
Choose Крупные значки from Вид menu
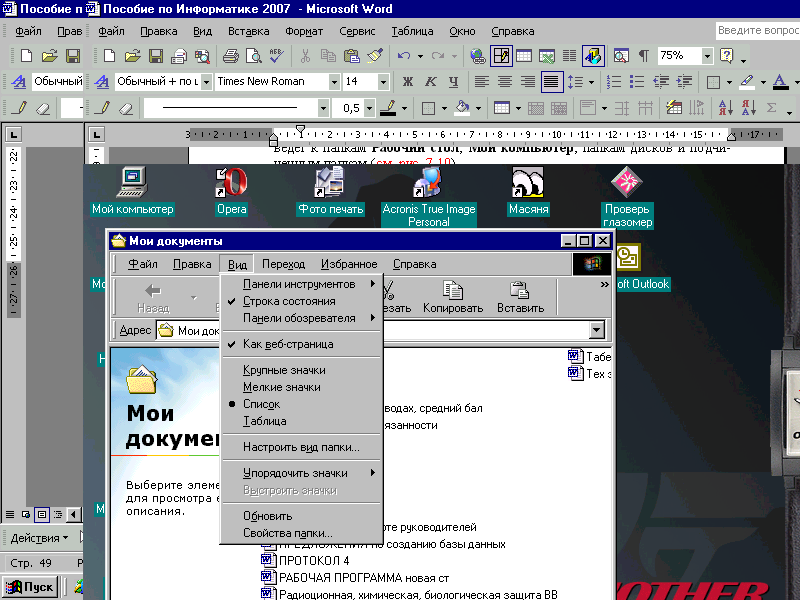[301, 370]
